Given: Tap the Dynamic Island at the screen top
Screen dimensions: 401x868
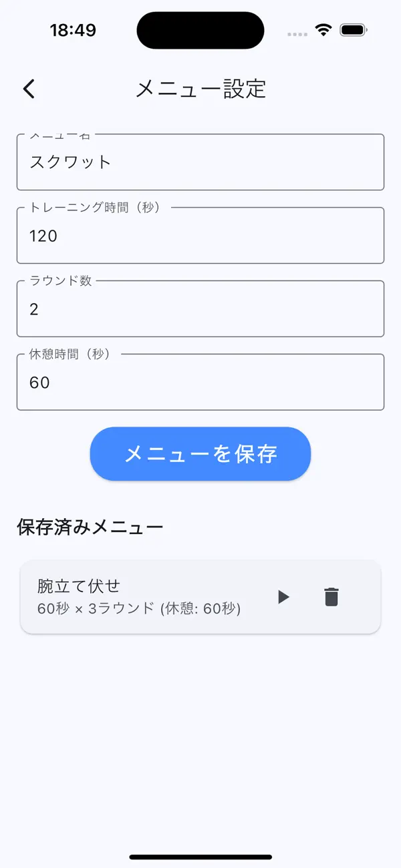Looking at the screenshot, I should point(200,29).
